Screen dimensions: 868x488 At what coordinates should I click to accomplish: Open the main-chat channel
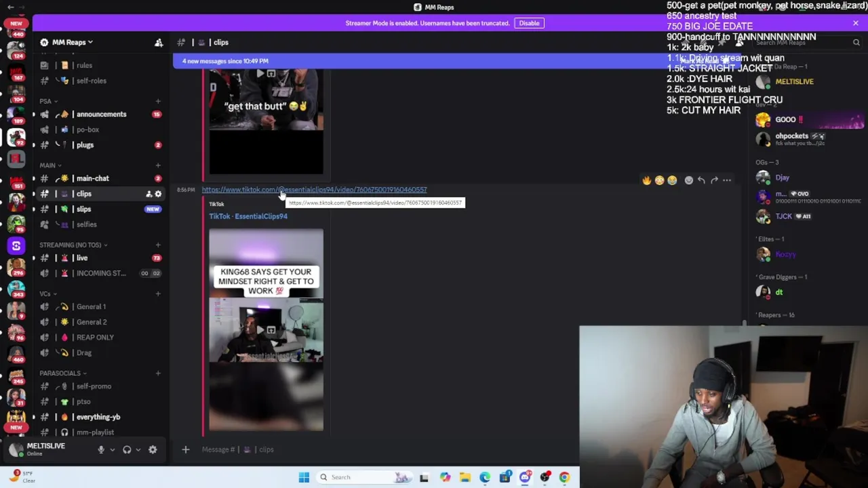coord(94,178)
